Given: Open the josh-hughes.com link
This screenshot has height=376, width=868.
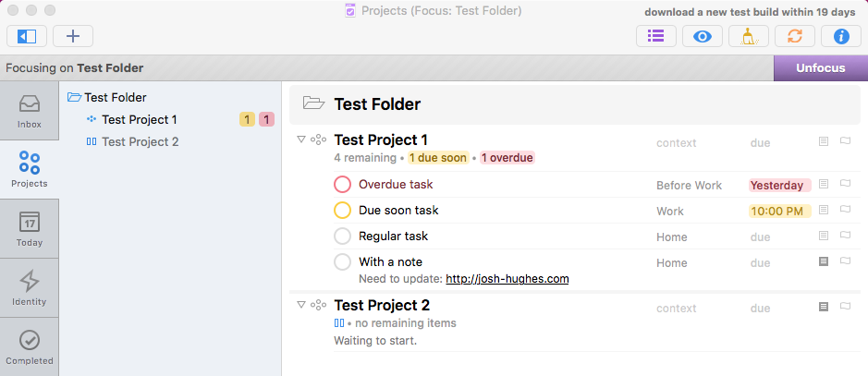Looking at the screenshot, I should point(507,279).
